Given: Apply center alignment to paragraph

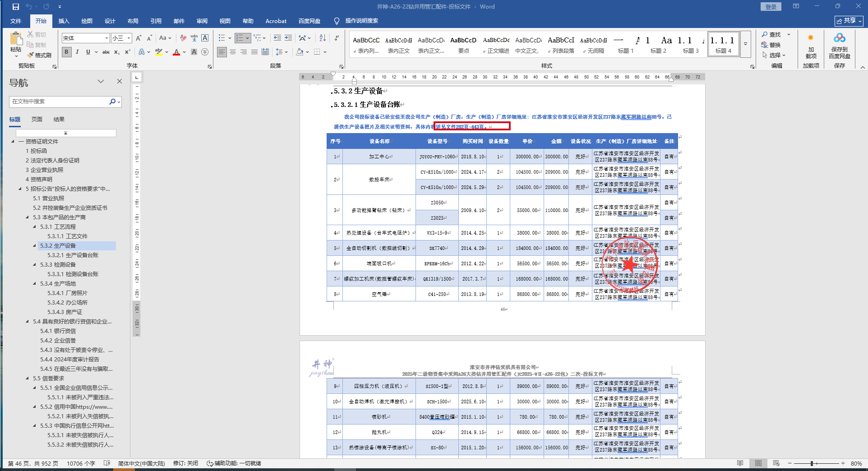Looking at the screenshot, I should (233, 52).
